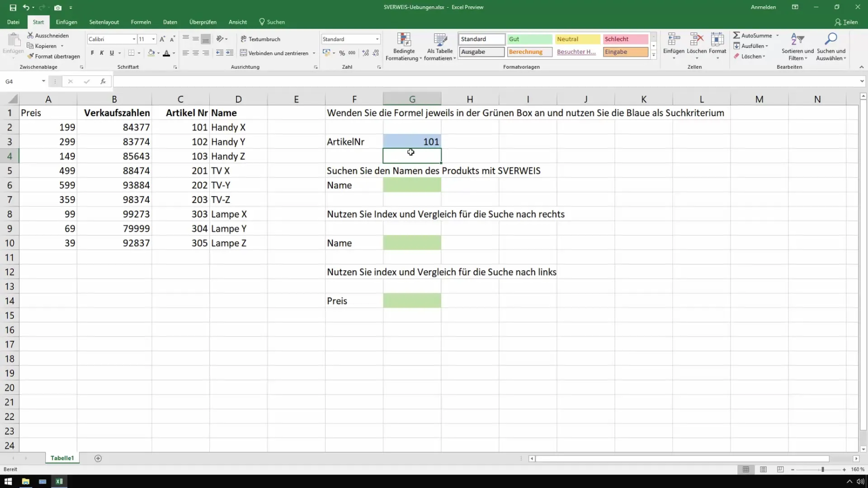The width and height of the screenshot is (868, 488).
Task: Toggle align text left
Action: click(x=185, y=53)
